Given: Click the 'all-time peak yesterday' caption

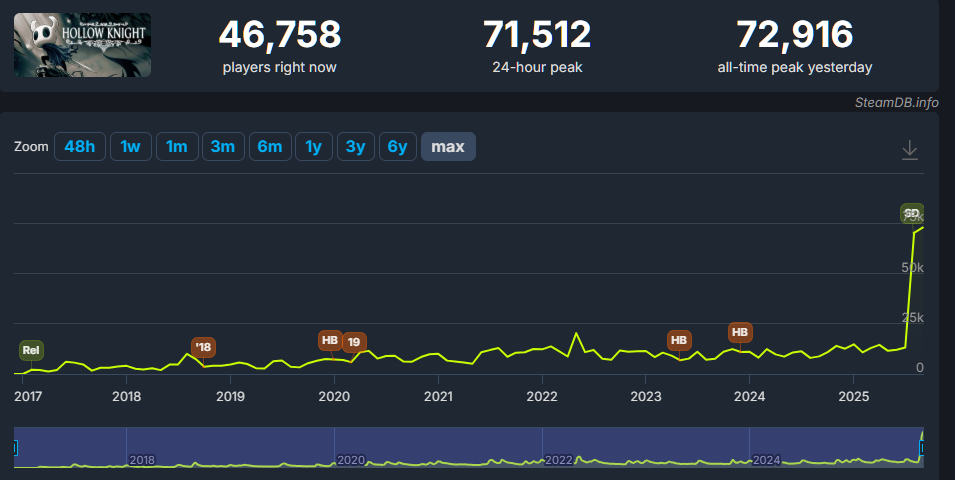Looking at the screenshot, I should point(795,68).
